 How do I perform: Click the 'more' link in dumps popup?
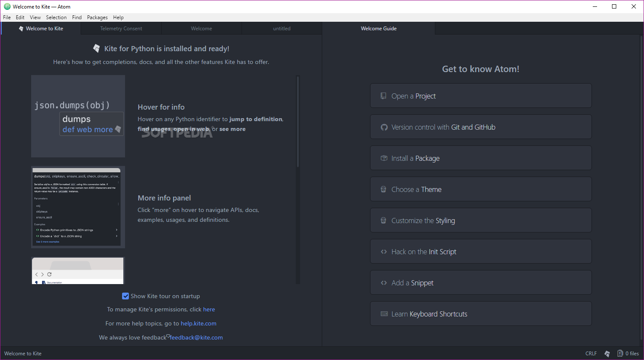click(103, 129)
